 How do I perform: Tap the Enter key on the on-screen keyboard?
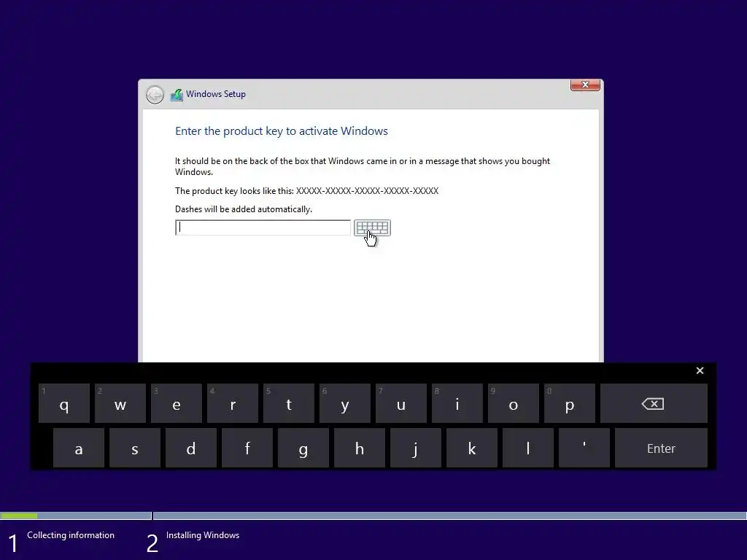pos(661,448)
